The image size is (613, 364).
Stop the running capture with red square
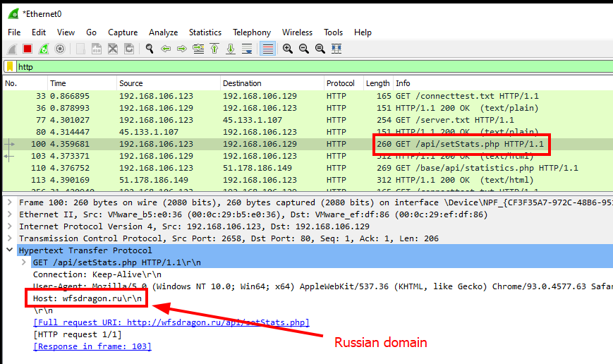pyautogui.click(x=28, y=49)
